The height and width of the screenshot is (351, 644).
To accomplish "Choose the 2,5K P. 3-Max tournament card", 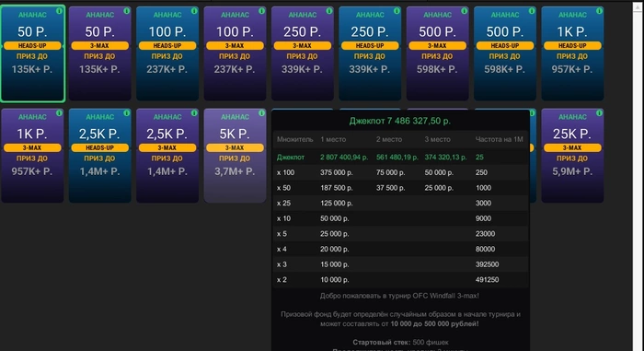I will (167, 156).
